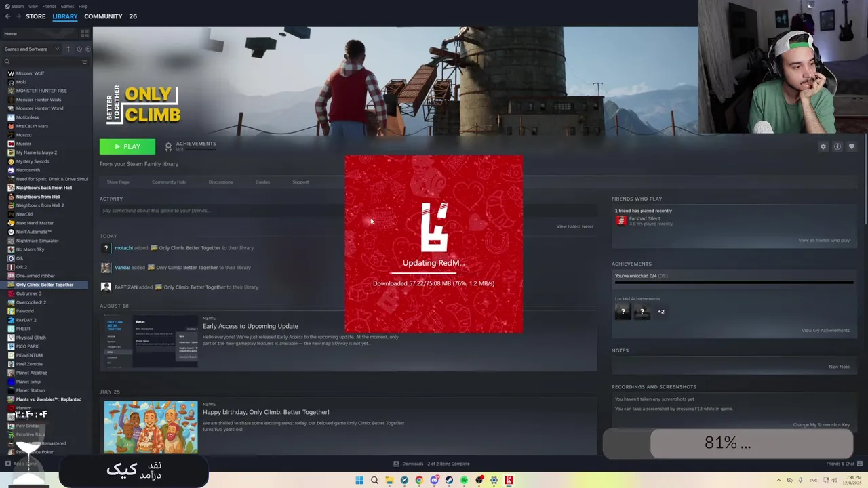Click the first locked achievement icon
Screen dimensions: 868x488
(623, 312)
